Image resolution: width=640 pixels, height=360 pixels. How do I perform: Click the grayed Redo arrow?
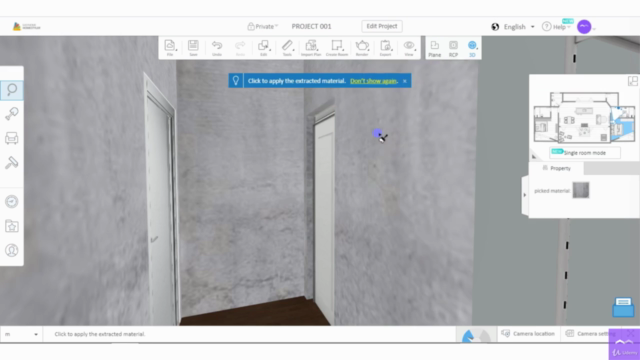tap(240, 48)
